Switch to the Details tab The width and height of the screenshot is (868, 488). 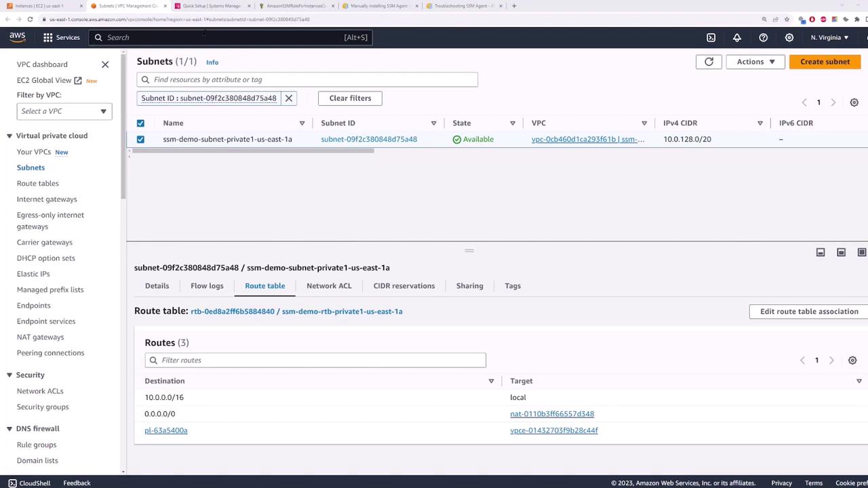coord(157,286)
